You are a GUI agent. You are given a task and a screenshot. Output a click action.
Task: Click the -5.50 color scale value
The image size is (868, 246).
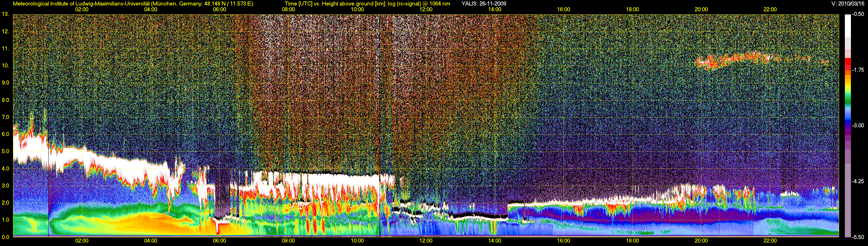coord(858,237)
